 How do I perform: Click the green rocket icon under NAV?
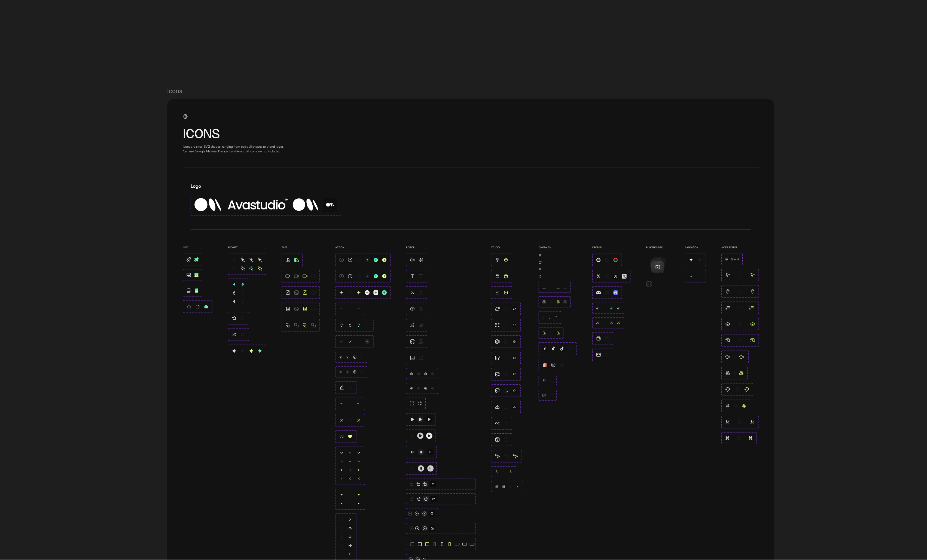196,260
